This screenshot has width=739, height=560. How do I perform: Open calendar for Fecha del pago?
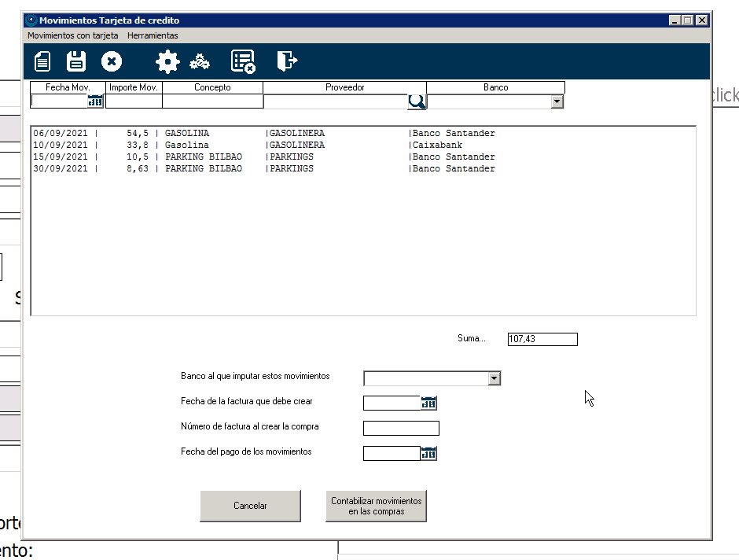pyautogui.click(x=428, y=453)
